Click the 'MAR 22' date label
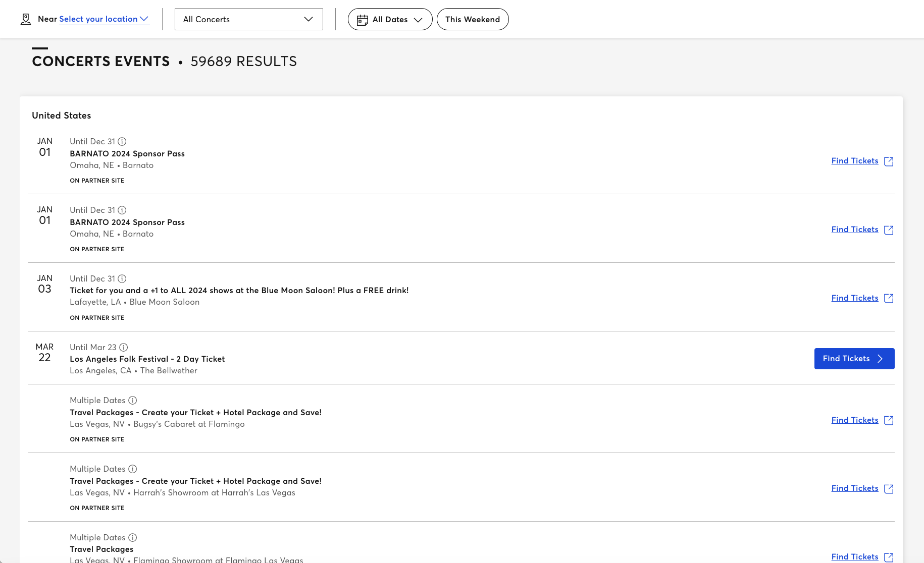Image resolution: width=924 pixels, height=563 pixels. (x=44, y=353)
